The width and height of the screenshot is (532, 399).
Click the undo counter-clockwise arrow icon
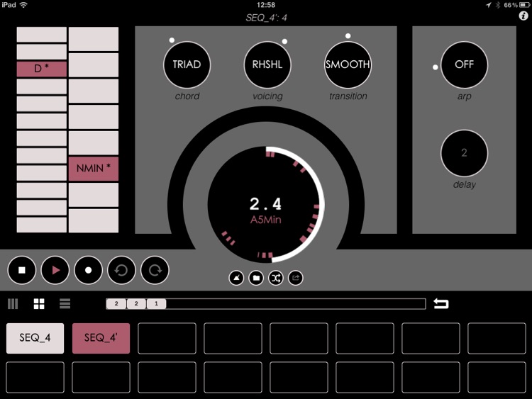pyautogui.click(x=122, y=270)
